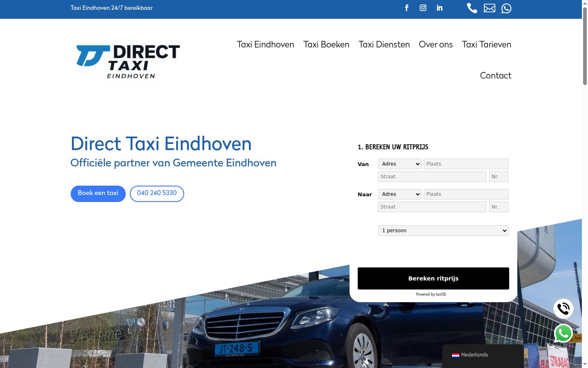The image size is (588, 368).
Task: Open the LinkedIn icon in top bar
Action: coord(439,8)
